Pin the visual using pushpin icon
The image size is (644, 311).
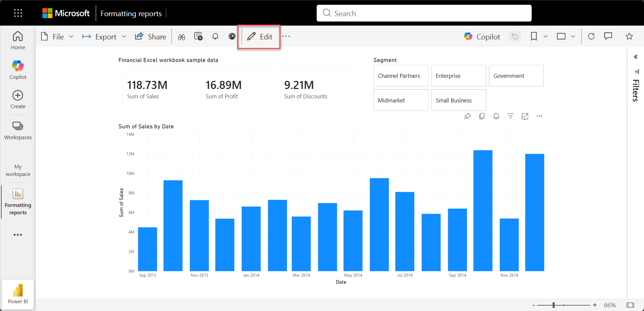tap(467, 116)
